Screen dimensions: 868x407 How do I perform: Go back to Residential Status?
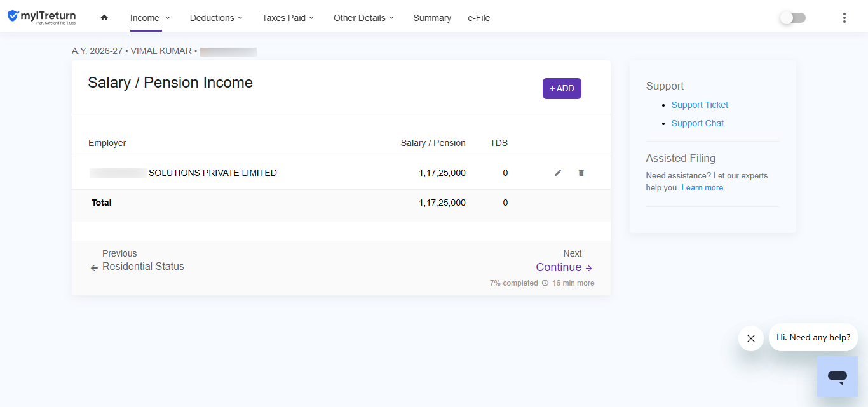tap(143, 267)
